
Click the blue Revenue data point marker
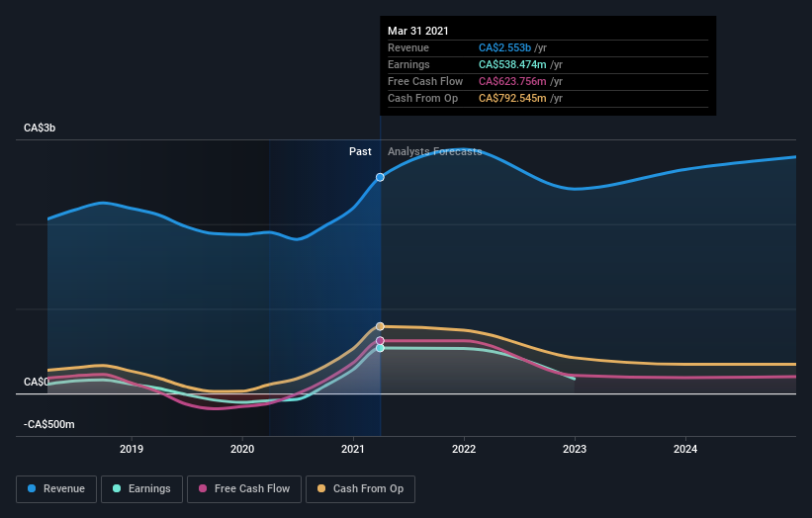[x=380, y=177]
